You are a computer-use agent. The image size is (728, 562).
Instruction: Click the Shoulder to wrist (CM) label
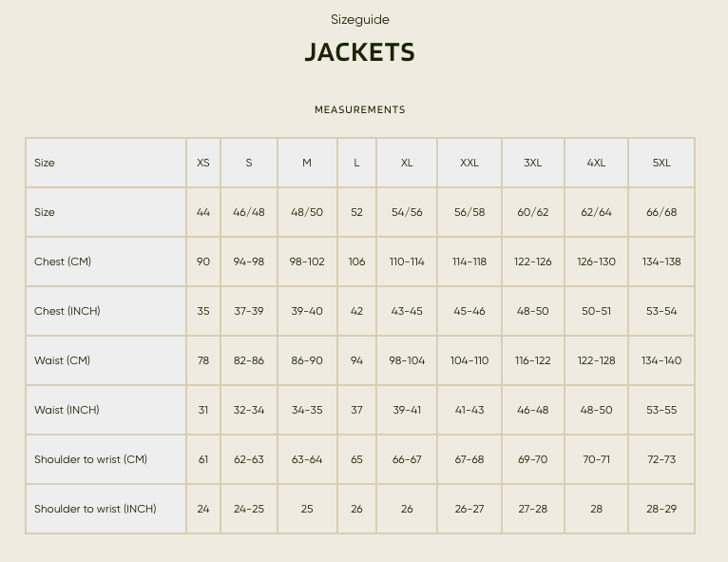pos(90,459)
